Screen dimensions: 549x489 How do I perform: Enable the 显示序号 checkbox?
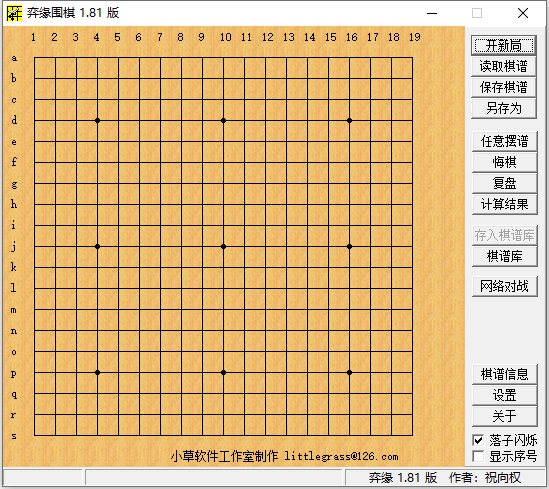pos(478,456)
